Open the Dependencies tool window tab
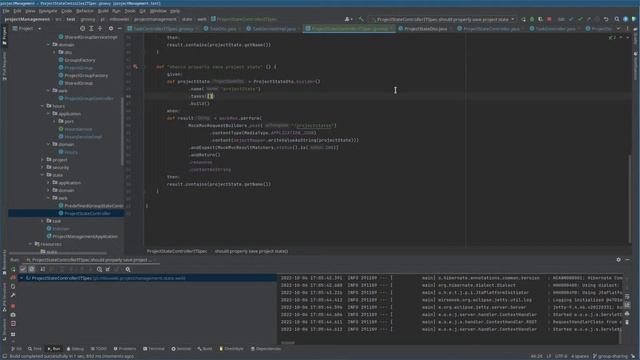The height and width of the screenshot is (360, 640). (x=265, y=349)
